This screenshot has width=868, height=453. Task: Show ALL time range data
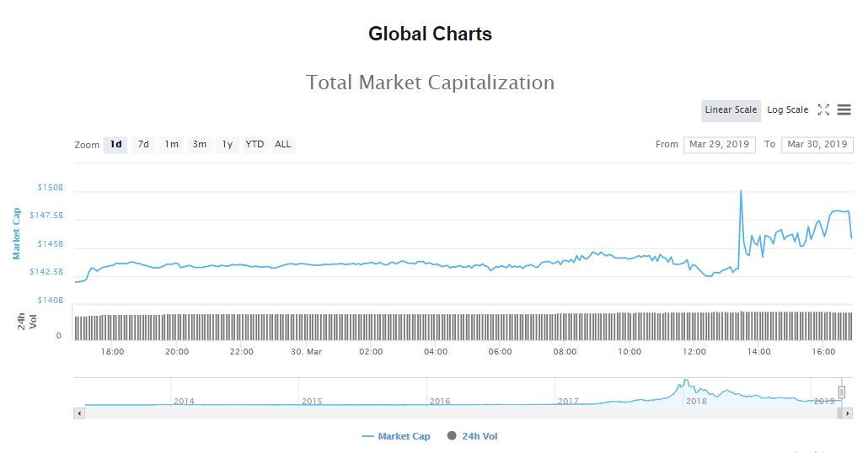283,145
